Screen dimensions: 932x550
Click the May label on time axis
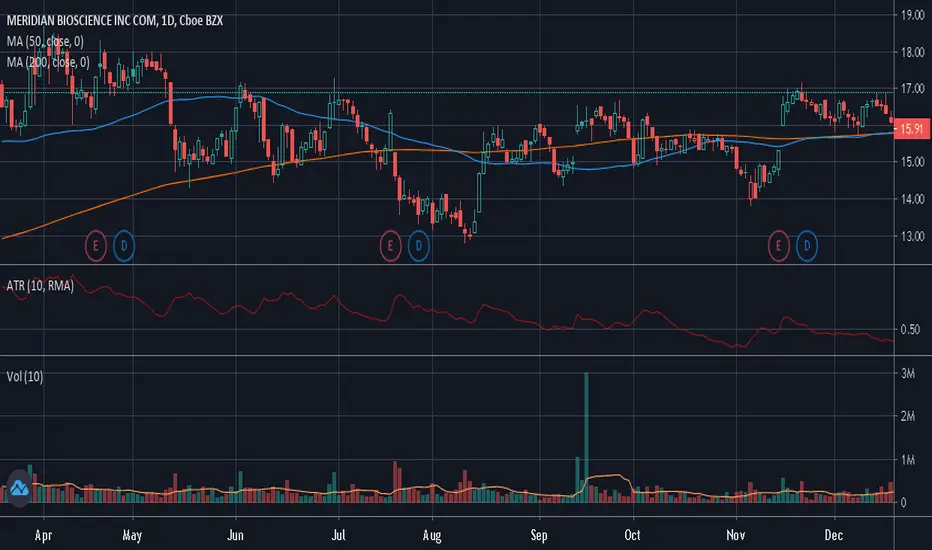[132, 536]
